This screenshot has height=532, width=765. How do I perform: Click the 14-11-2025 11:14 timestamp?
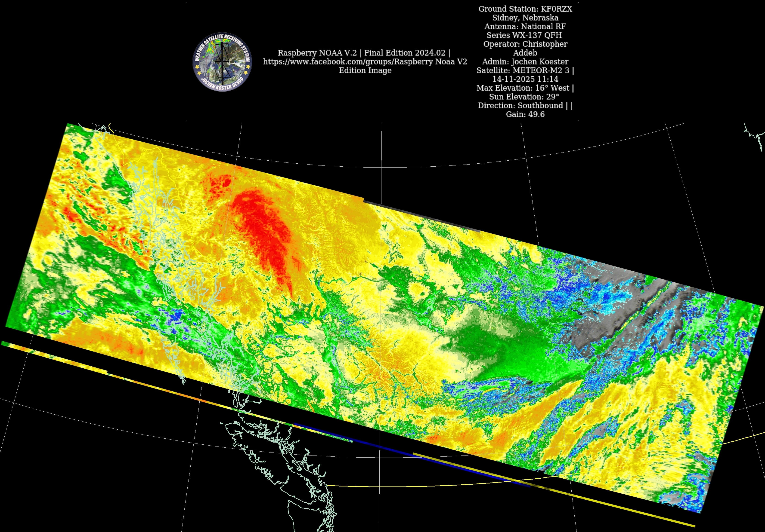pos(525,79)
